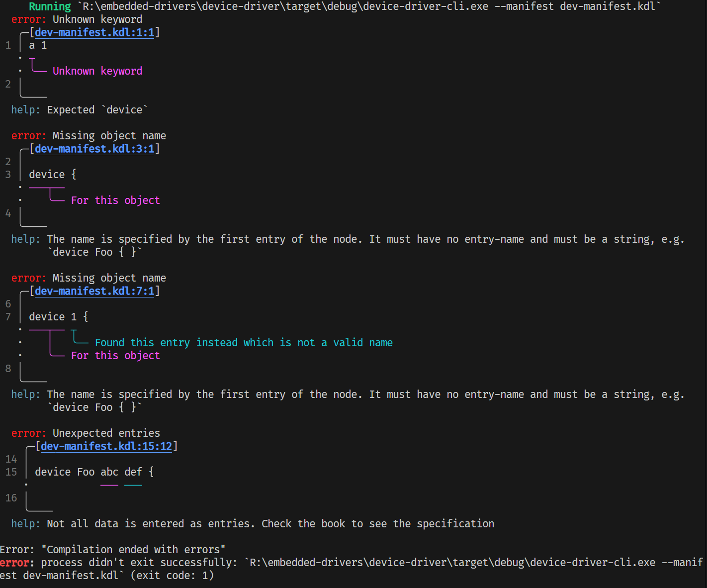707x588 pixels.
Task: Click the "abc" entry in the device Foo line
Action: [x=109, y=472]
